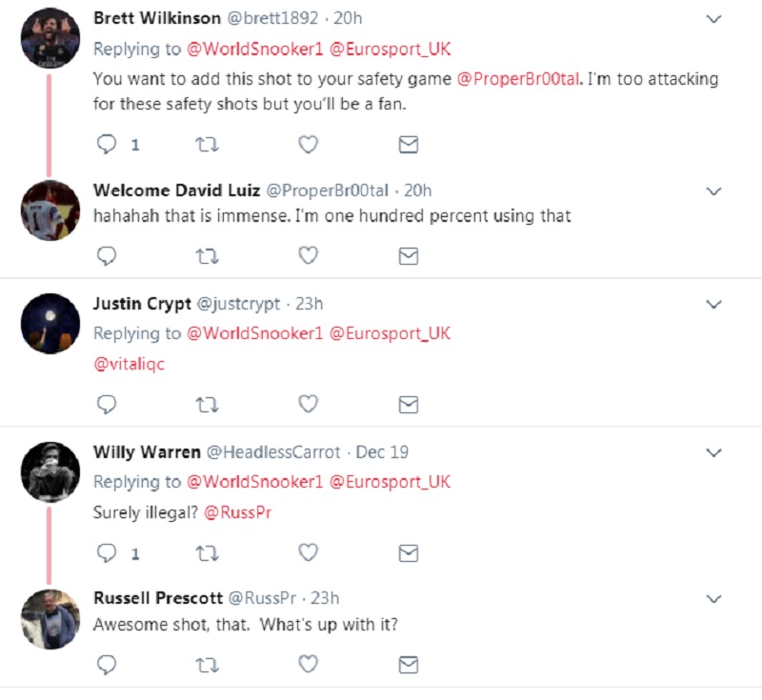The height and width of the screenshot is (700, 762).
Task: Open Justin Crypt's profile name
Action: pyautogui.click(x=141, y=304)
